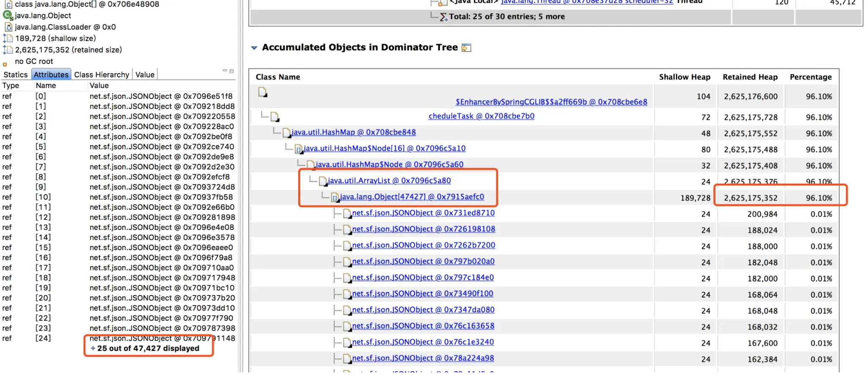
Task: Open the JSONObject @ 0x7347da080 link
Action: tap(423, 309)
